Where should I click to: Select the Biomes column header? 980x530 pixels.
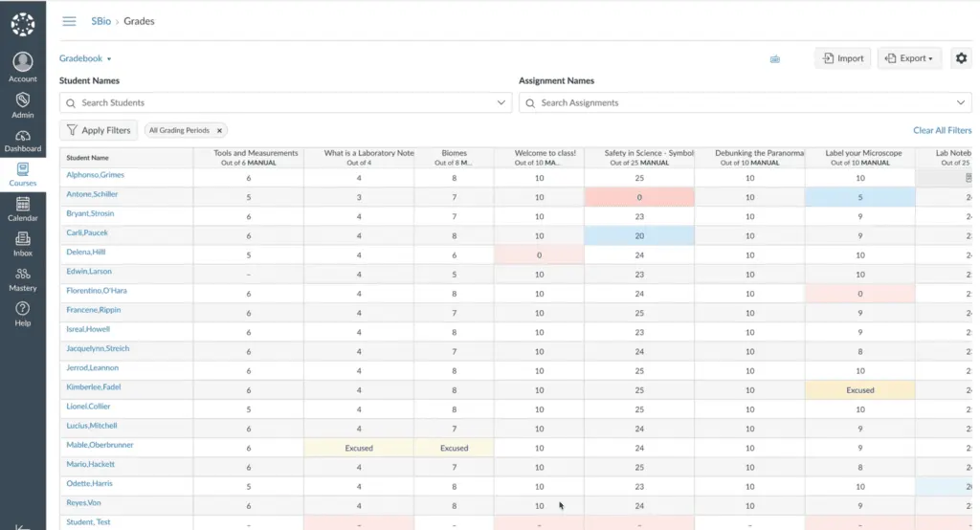pyautogui.click(x=454, y=158)
